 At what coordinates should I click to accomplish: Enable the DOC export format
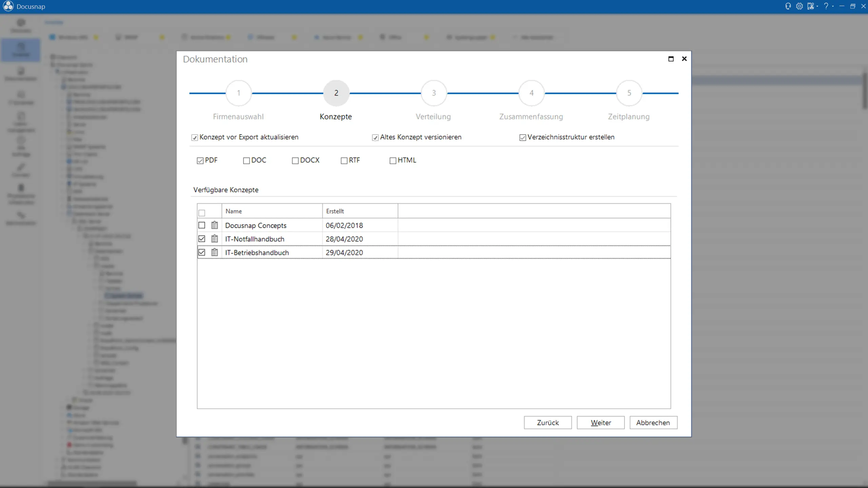click(x=246, y=161)
